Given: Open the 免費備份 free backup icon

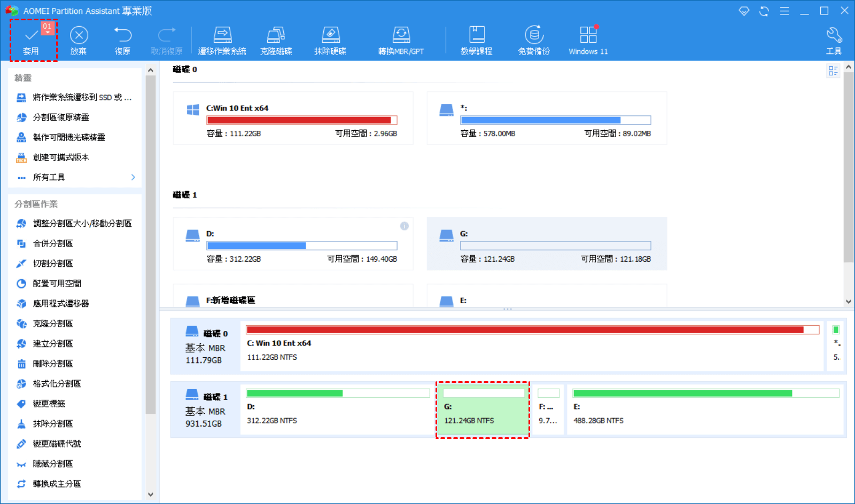Looking at the screenshot, I should click(534, 40).
